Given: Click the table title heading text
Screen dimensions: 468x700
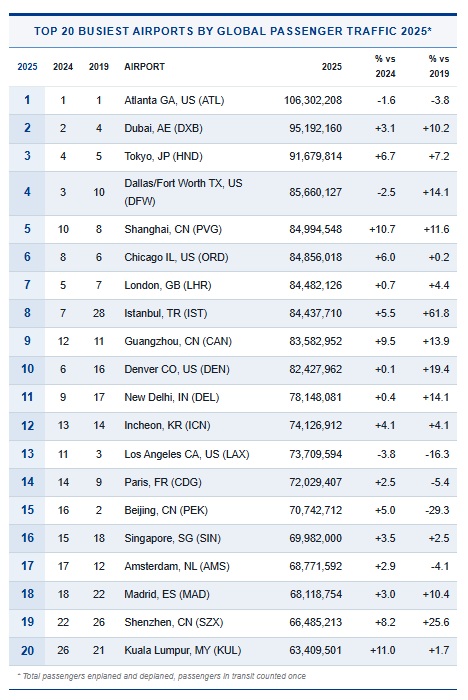Looking at the screenshot, I should (x=233, y=31).
